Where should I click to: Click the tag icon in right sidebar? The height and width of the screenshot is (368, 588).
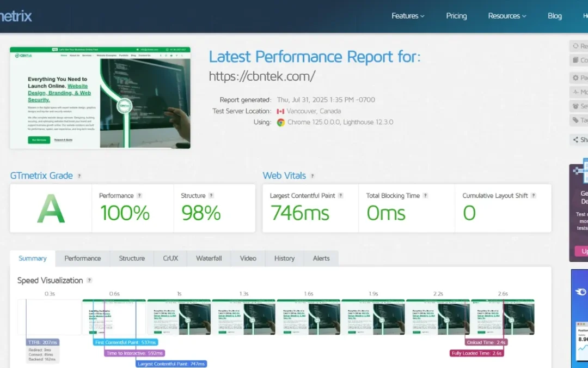pyautogui.click(x=575, y=120)
